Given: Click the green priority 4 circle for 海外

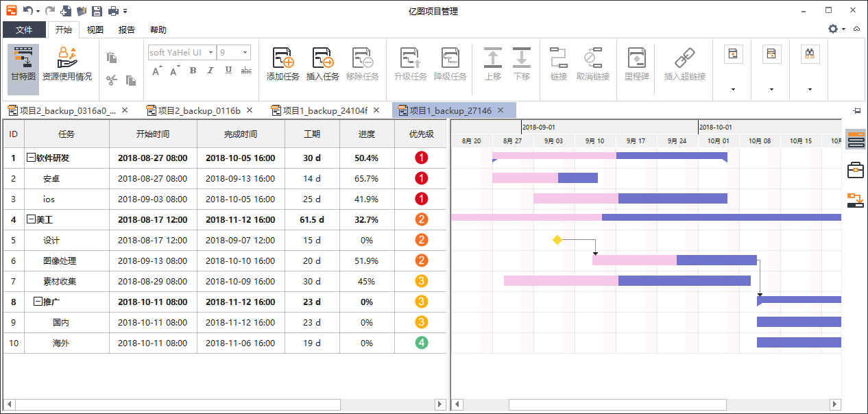Looking at the screenshot, I should click(421, 343).
